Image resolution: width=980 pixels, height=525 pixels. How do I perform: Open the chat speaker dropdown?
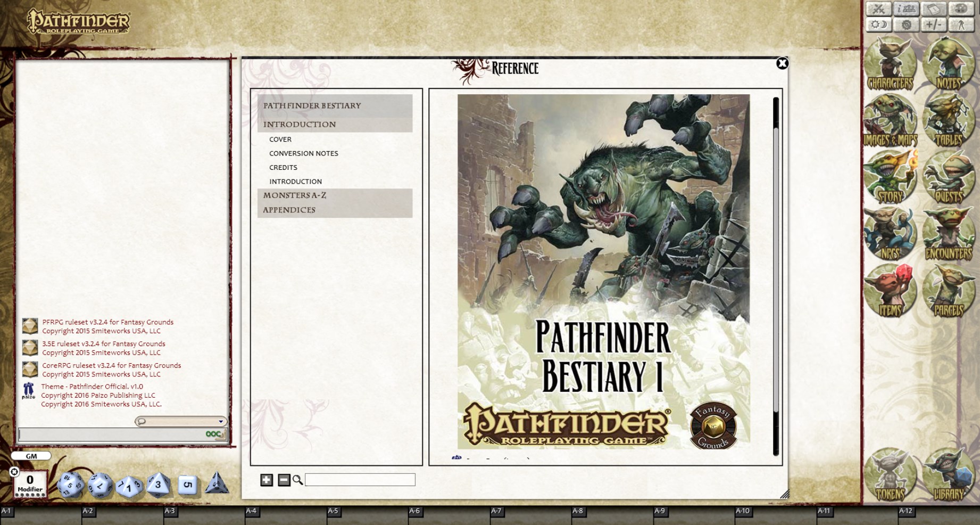point(181,421)
